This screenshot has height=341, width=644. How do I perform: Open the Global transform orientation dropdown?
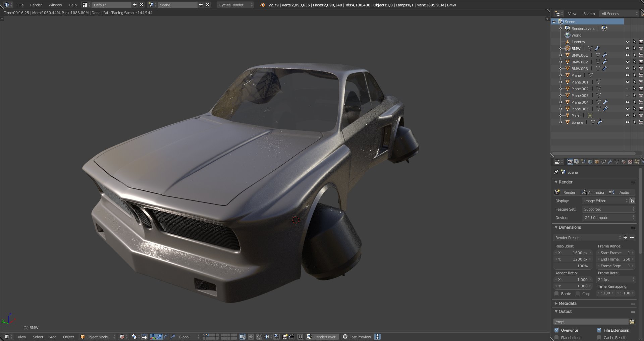189,337
